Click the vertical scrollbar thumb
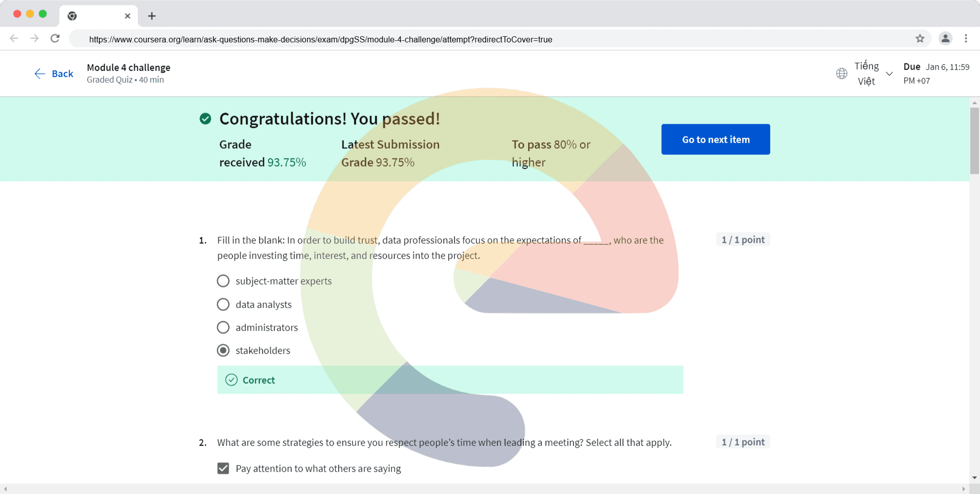 click(x=974, y=140)
